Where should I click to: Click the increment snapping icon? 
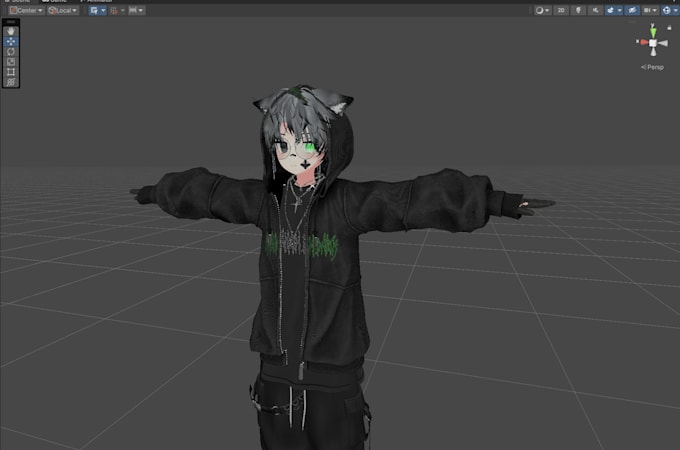(x=133, y=10)
